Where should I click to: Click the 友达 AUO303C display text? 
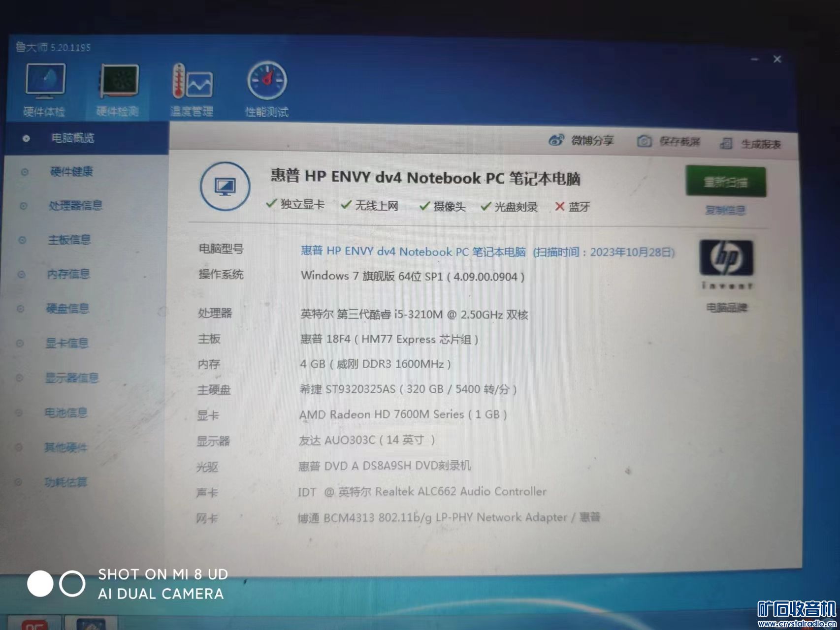(367, 440)
